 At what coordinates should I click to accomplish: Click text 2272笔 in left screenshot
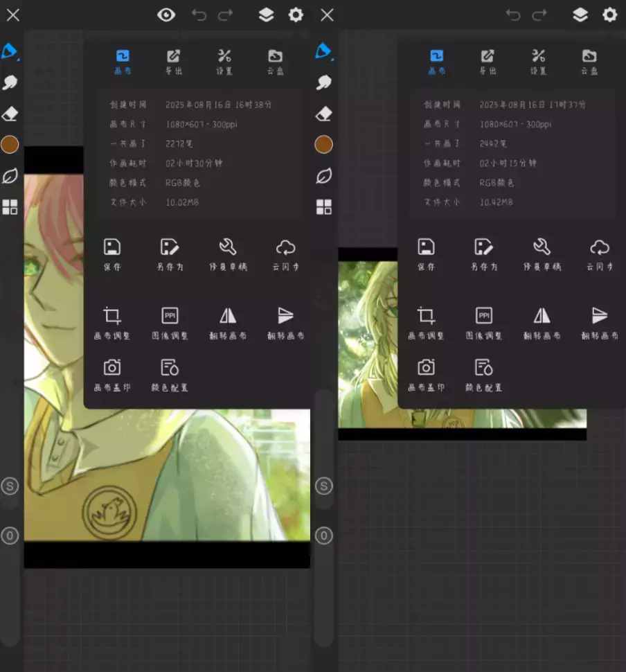(179, 143)
